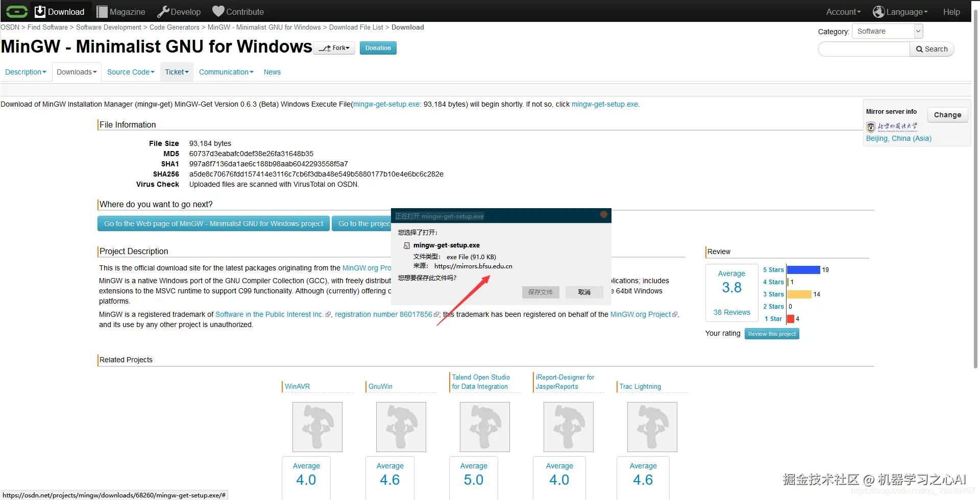Click Review this project button
980x500 pixels.
click(x=772, y=334)
